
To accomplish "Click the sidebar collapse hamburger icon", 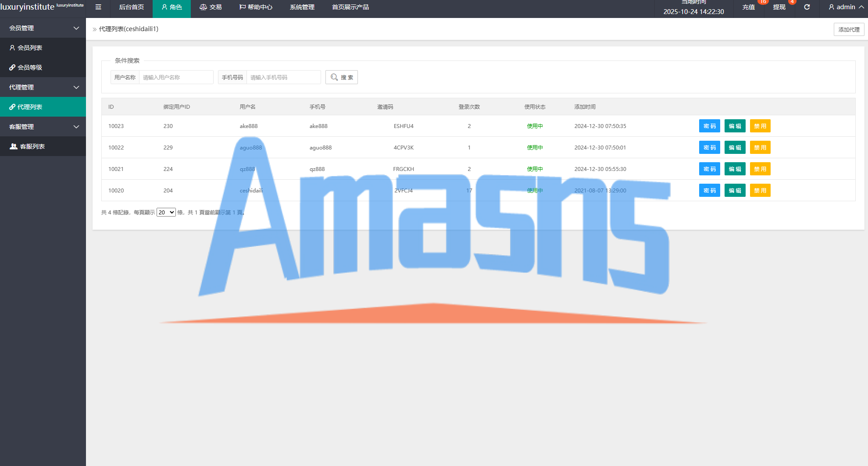I will [98, 7].
